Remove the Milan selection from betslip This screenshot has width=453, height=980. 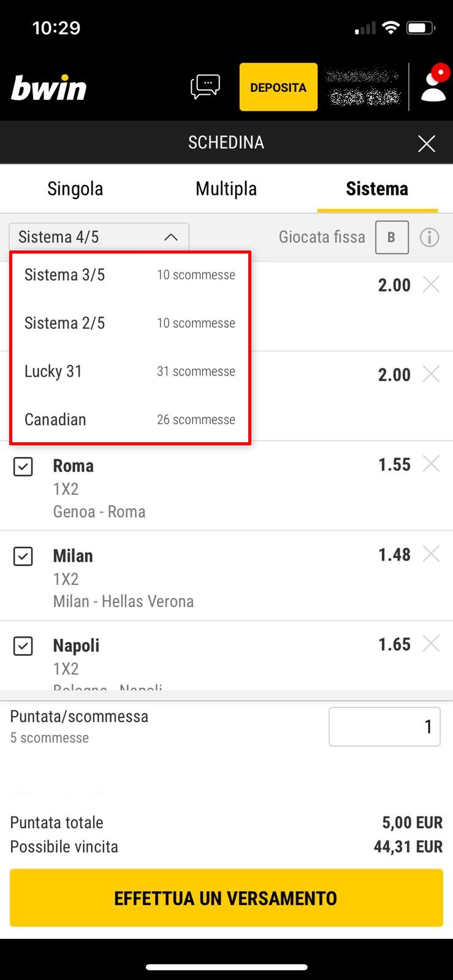pyautogui.click(x=432, y=554)
